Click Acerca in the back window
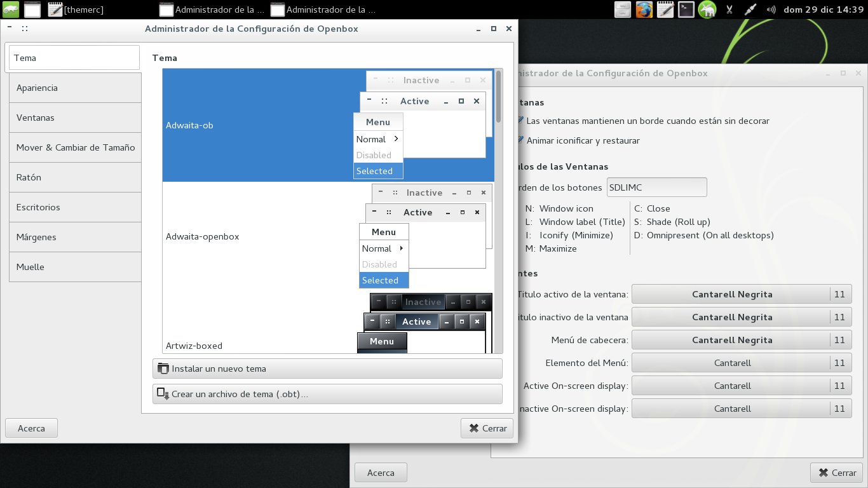Image resolution: width=868 pixels, height=488 pixels. (x=381, y=473)
